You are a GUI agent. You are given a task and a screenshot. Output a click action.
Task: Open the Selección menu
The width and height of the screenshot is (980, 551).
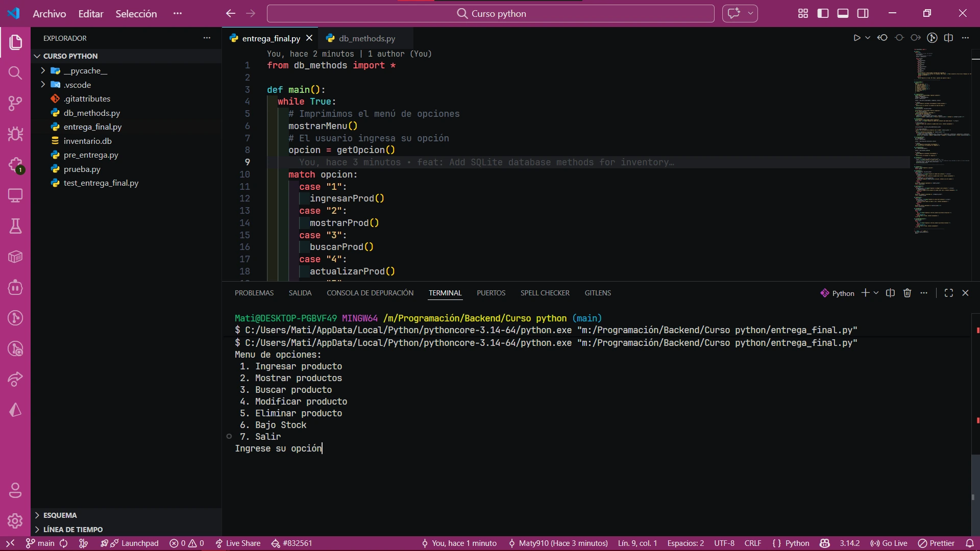tap(136, 14)
